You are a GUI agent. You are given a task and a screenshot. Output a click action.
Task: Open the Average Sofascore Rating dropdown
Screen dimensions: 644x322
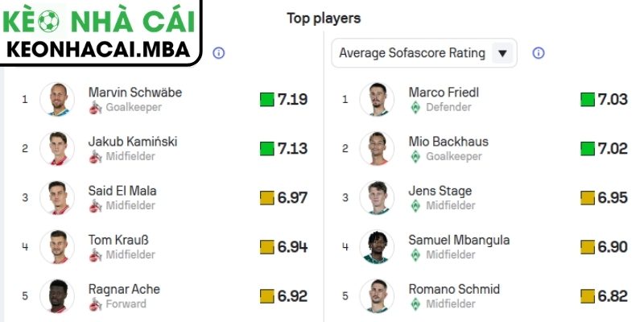tap(412, 53)
